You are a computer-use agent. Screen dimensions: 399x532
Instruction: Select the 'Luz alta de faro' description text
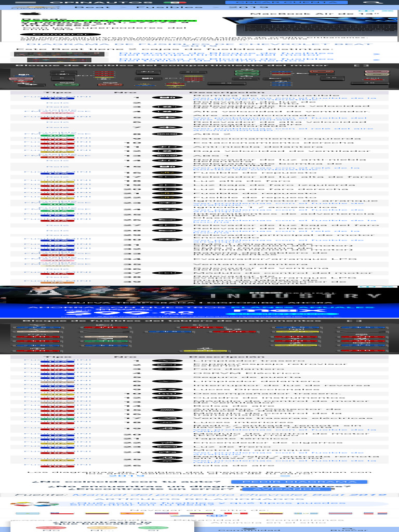pos(242,181)
